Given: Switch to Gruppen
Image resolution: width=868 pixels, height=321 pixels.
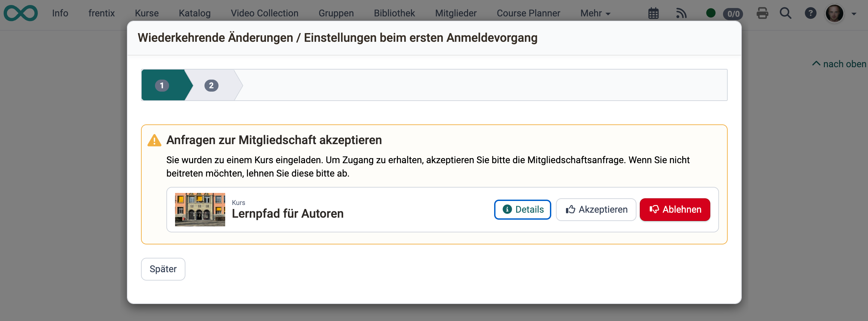Looking at the screenshot, I should (336, 13).
